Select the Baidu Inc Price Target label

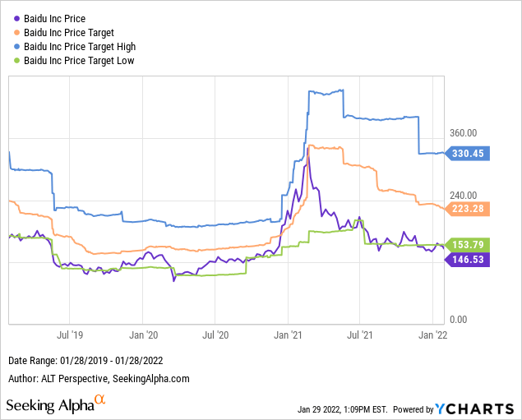point(71,32)
